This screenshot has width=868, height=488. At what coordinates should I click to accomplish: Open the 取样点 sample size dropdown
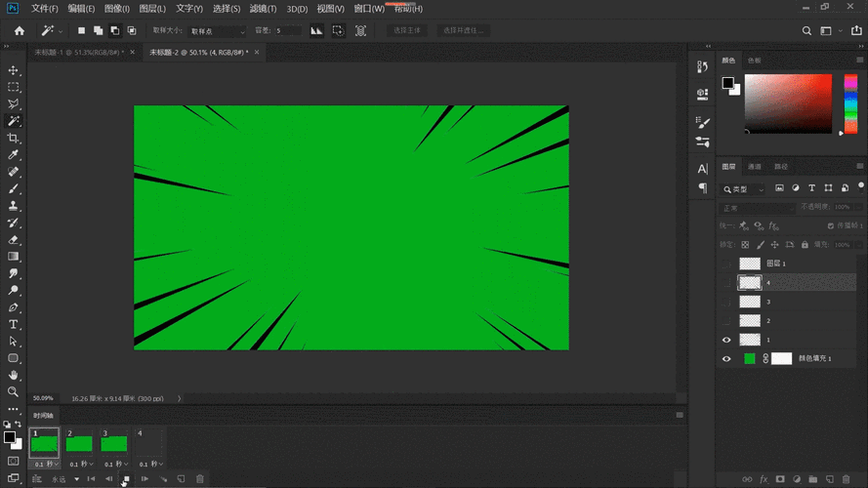[x=215, y=31]
